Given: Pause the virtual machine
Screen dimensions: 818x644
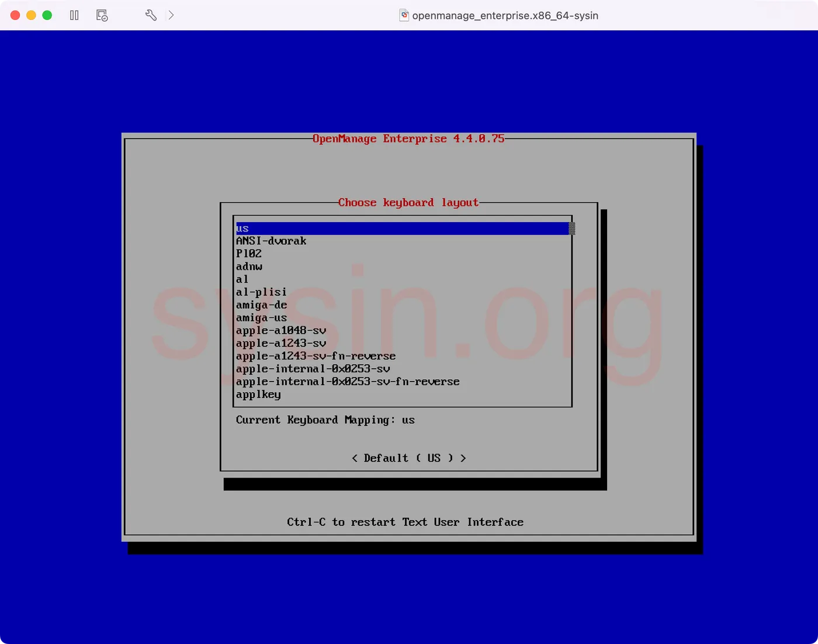Looking at the screenshot, I should tap(74, 15).
